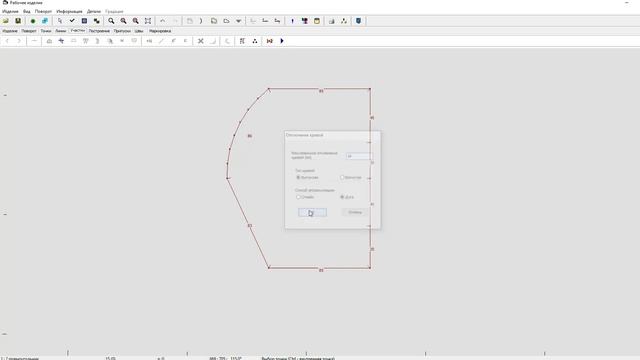
Task: Open the Вид menu
Action: 27,11
